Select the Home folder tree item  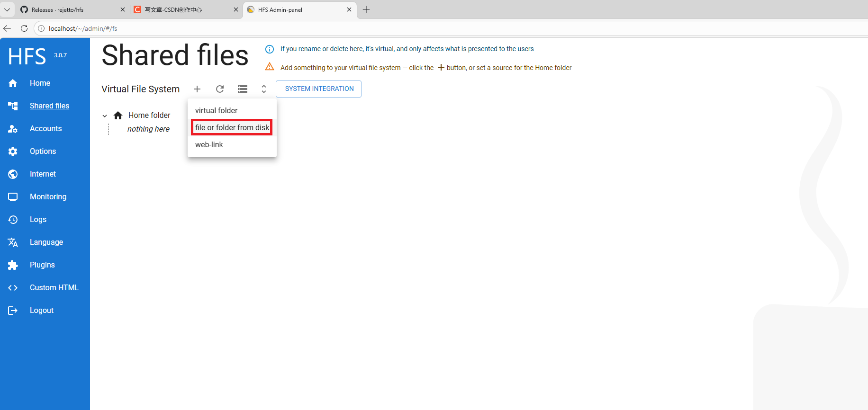(x=149, y=116)
